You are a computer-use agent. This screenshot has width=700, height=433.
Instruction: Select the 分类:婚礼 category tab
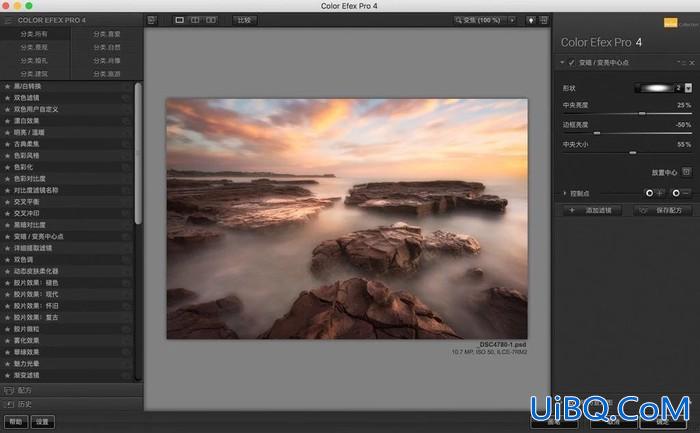(x=34, y=61)
